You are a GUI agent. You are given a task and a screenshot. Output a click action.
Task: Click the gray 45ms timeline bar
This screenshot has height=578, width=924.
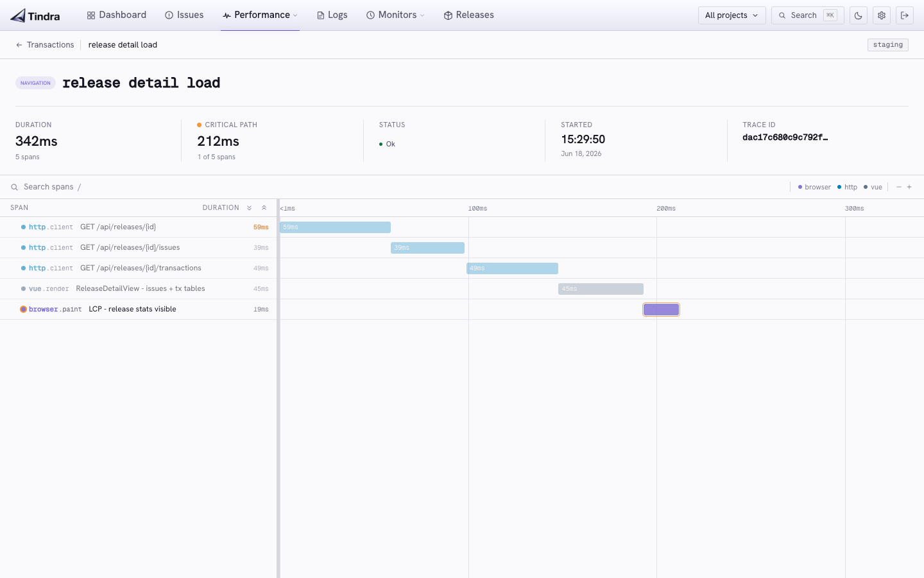pyautogui.click(x=601, y=289)
